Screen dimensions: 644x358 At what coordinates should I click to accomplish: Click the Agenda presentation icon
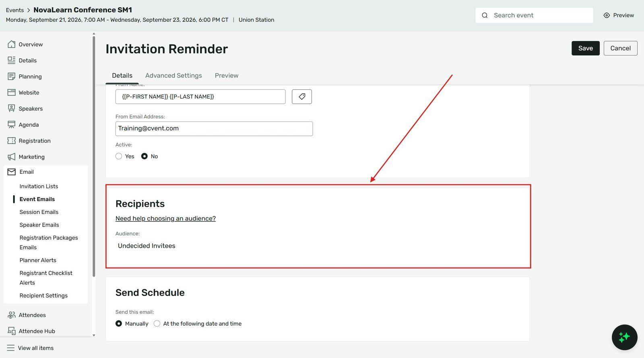[x=11, y=125]
